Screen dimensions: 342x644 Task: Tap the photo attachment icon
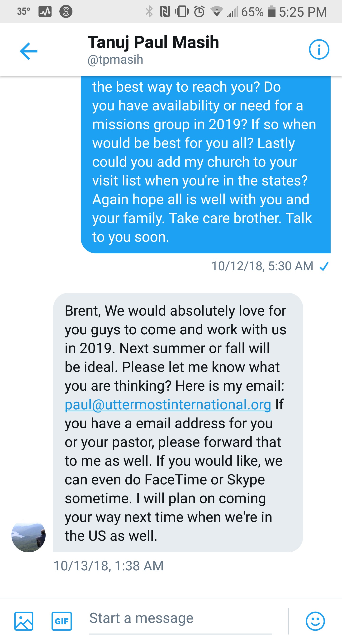pos(24,621)
